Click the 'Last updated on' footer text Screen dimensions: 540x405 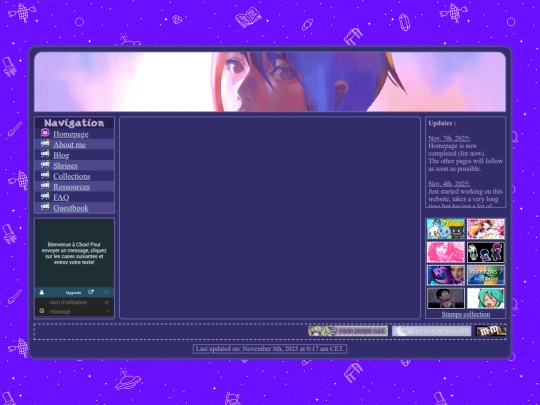[270, 349]
